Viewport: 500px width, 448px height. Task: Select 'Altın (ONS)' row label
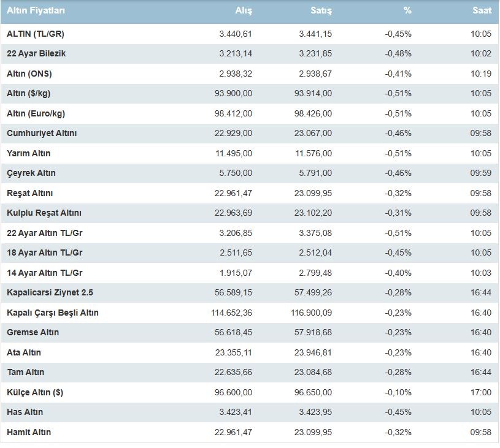point(29,74)
